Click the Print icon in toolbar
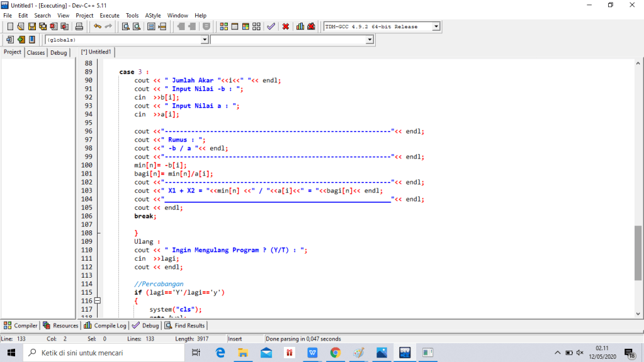 point(79,26)
